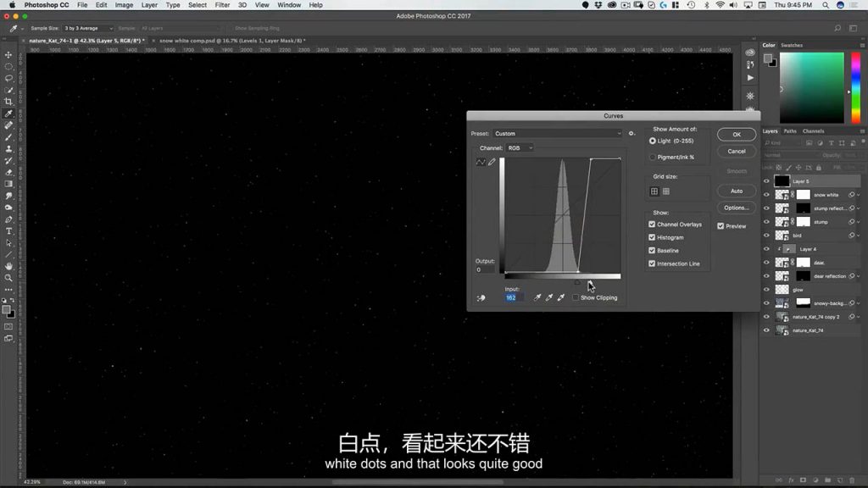This screenshot has width=868, height=488.
Task: Click the pencil draw-curve icon in Curves
Action: [492, 162]
